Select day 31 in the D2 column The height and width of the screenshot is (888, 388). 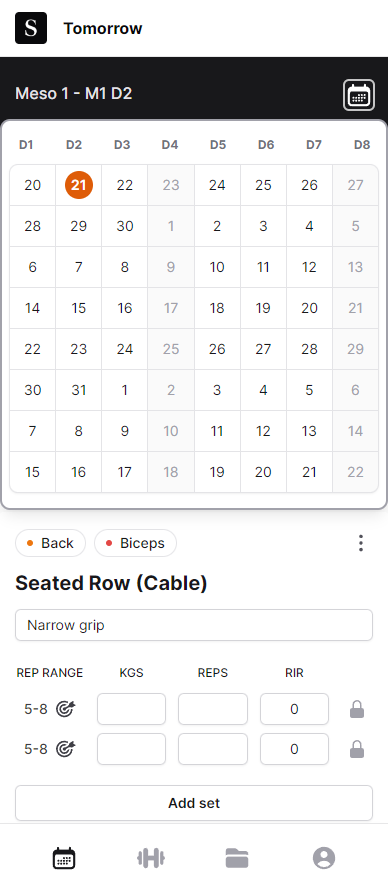point(79,390)
